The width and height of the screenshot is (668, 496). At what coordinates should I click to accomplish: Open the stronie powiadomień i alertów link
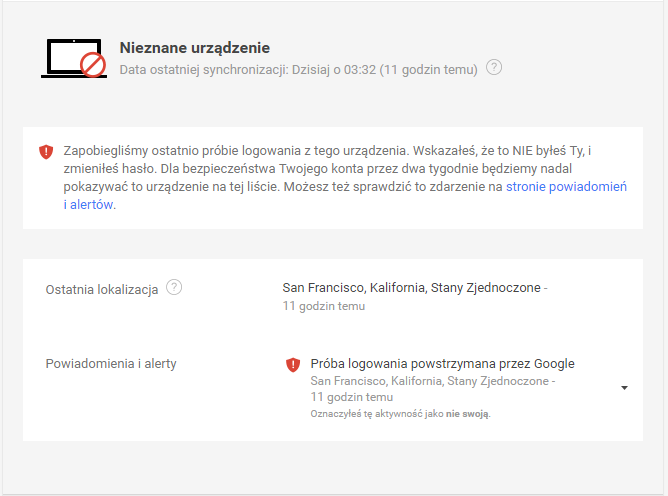566,187
